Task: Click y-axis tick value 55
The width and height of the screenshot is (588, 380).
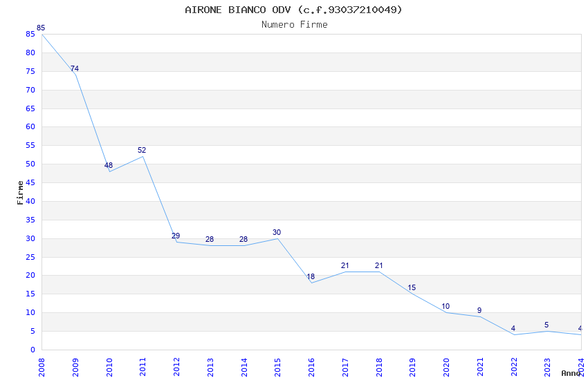Action: point(30,145)
